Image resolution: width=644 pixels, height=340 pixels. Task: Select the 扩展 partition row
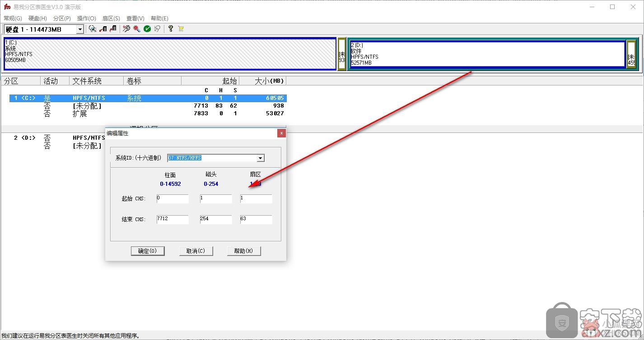click(x=148, y=113)
